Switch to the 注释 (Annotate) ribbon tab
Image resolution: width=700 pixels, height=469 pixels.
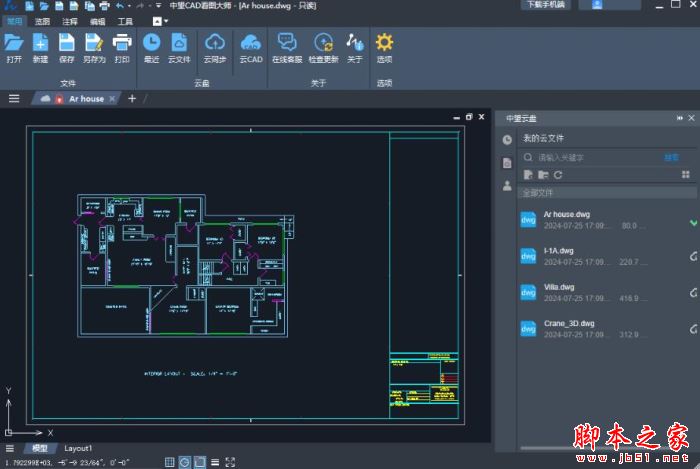tap(70, 21)
